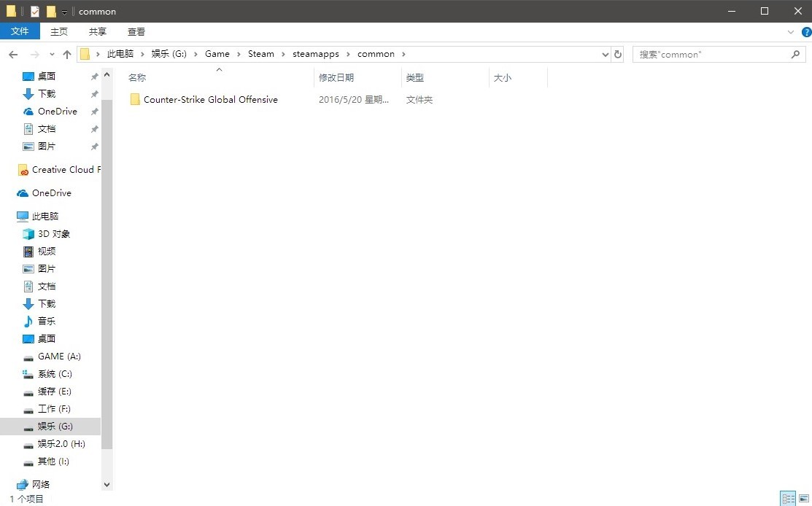The width and height of the screenshot is (812, 506).
Task: Open 缓存 (E:) drive
Action: pyautogui.click(x=55, y=391)
